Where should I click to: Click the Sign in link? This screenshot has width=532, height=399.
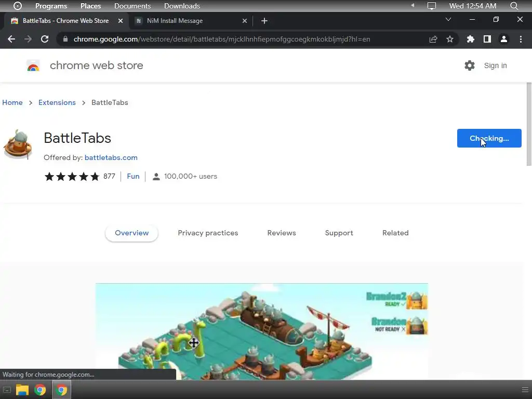(x=495, y=65)
